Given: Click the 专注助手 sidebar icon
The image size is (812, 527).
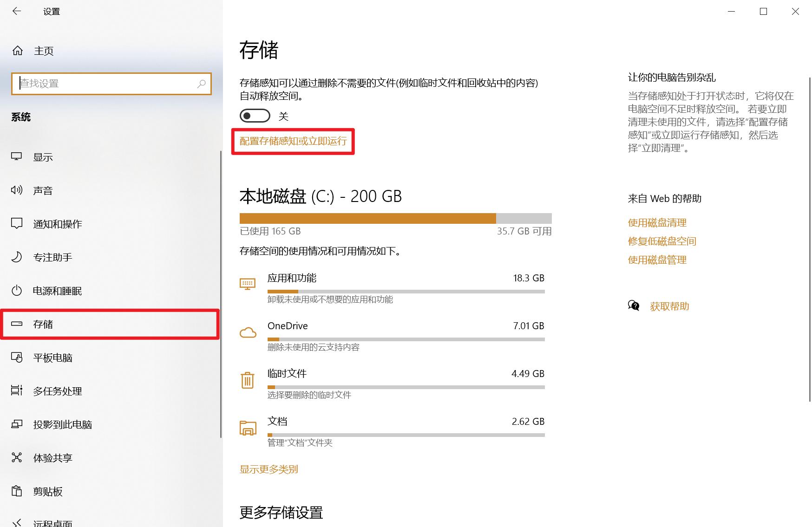Looking at the screenshot, I should coord(17,257).
